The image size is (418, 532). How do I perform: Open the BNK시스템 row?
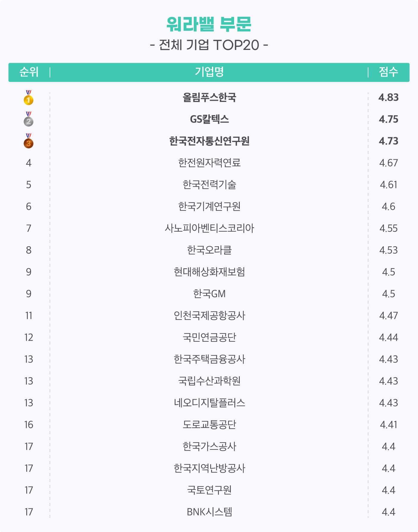(209, 512)
